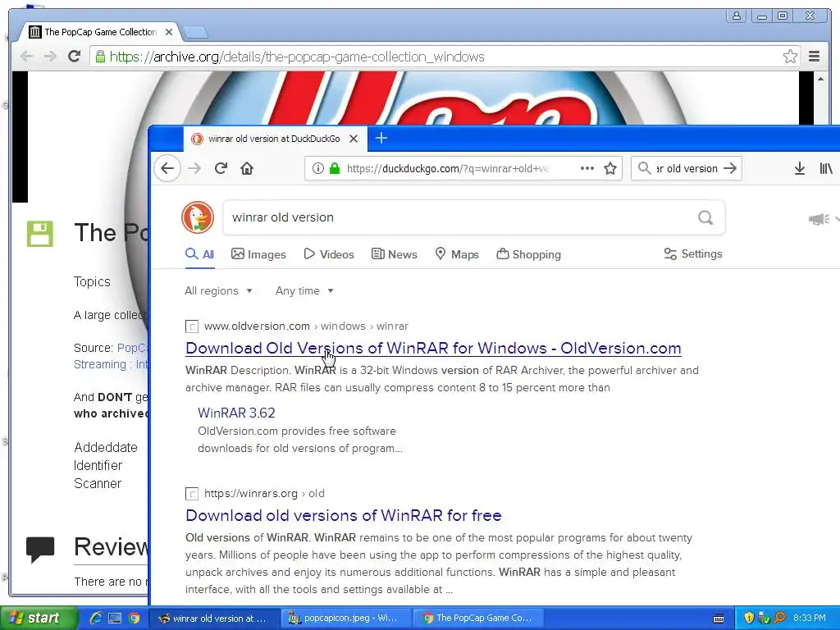Viewport: 840px width, 630px height.
Task: Click www.oldversion.com result URL text
Action: point(257,326)
